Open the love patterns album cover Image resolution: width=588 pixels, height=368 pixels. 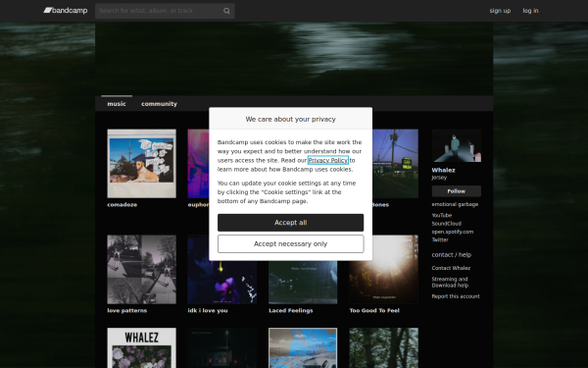tap(142, 270)
